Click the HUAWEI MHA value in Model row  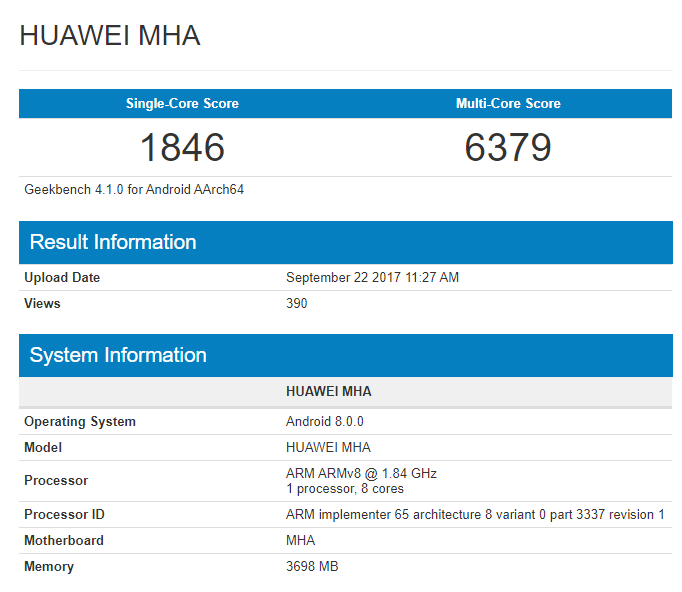coord(328,448)
